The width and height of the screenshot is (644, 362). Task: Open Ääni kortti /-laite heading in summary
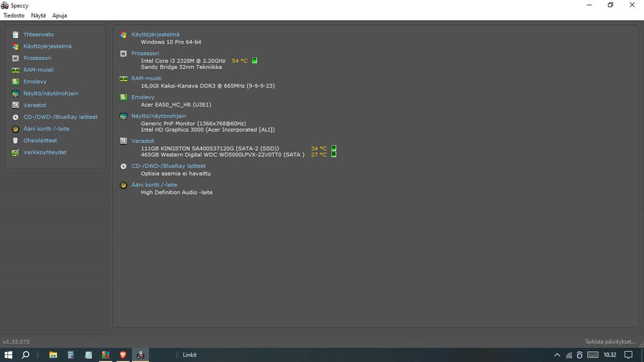pos(154,185)
